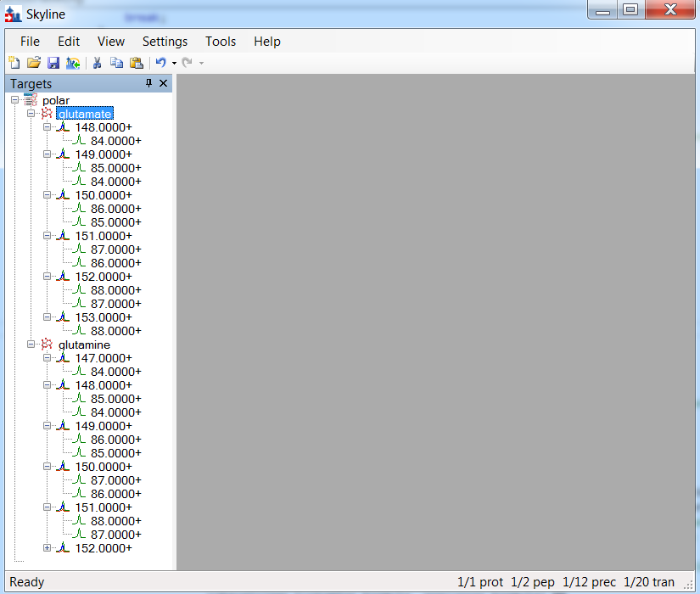Screen dimensions: 700x594
Task: Open the Settings menu
Action: tap(165, 42)
